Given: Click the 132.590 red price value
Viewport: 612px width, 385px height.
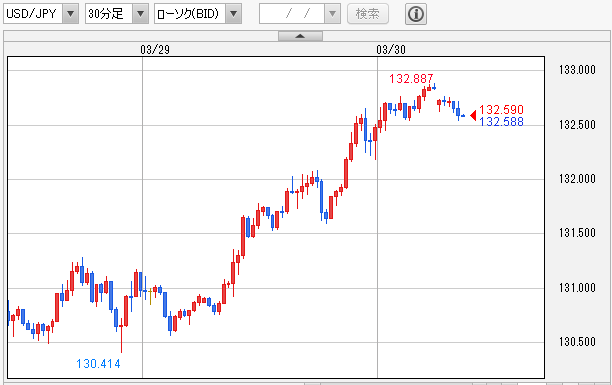Looking at the screenshot, I should coord(501,110).
